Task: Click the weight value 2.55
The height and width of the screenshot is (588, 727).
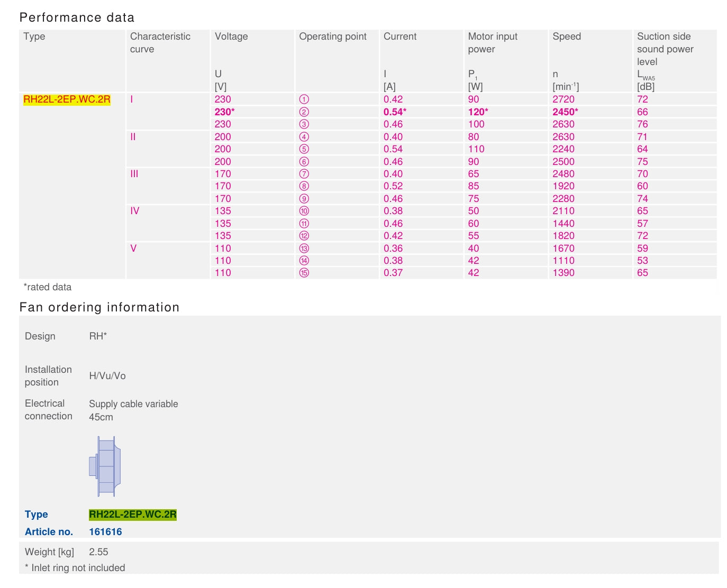Action: pyautogui.click(x=98, y=552)
